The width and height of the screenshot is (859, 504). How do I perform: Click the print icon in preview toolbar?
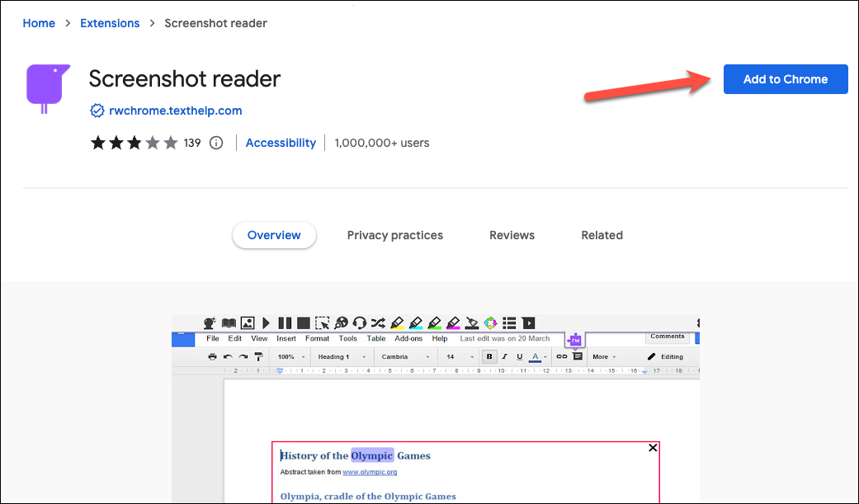213,356
